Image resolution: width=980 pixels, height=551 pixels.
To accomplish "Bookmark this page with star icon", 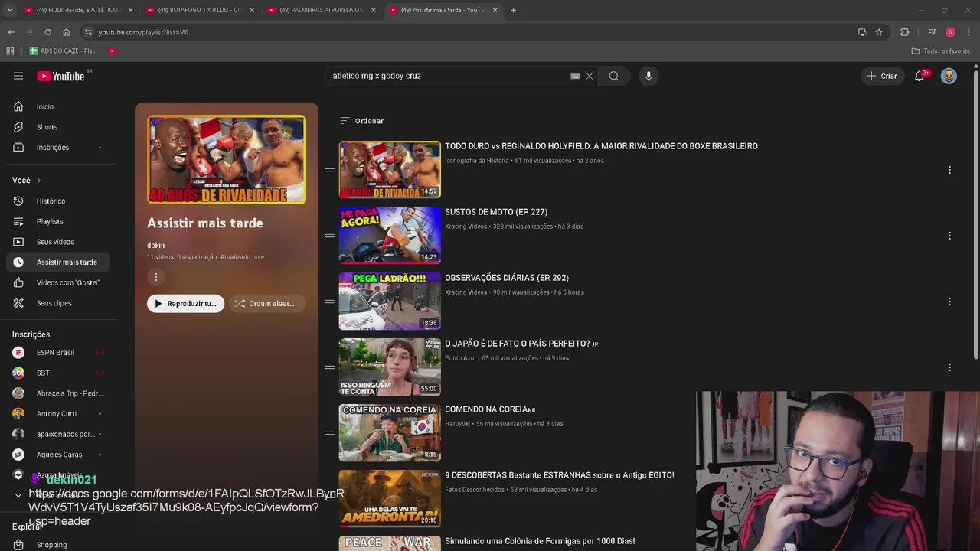I will pyautogui.click(x=879, y=32).
